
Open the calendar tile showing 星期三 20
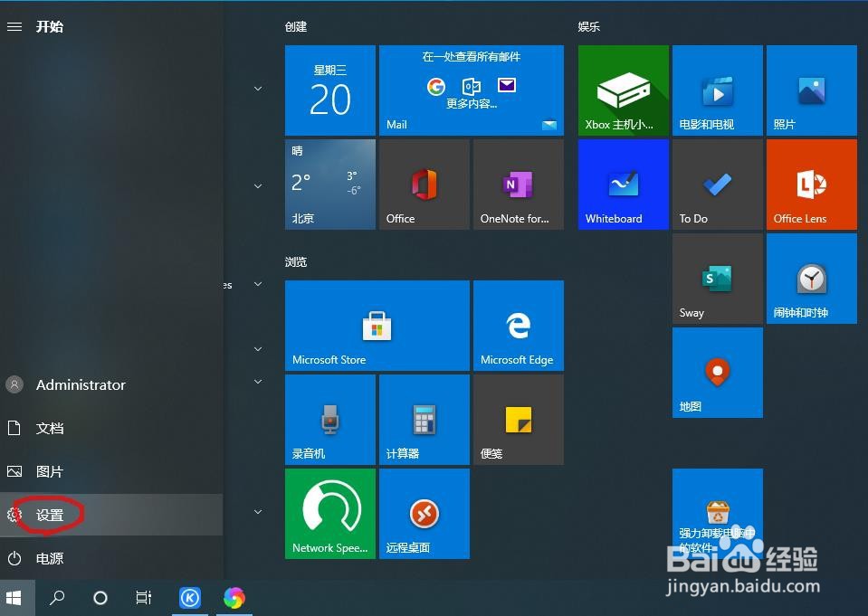tap(330, 90)
